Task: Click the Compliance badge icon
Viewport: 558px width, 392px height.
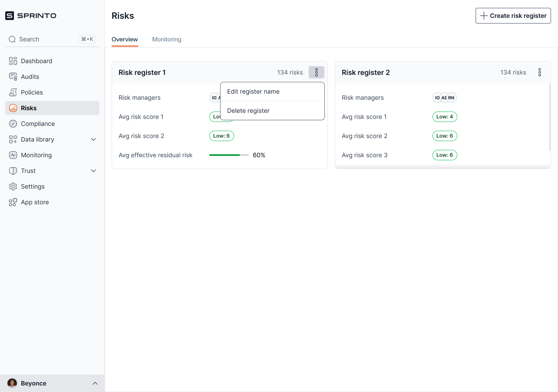Action: click(13, 124)
